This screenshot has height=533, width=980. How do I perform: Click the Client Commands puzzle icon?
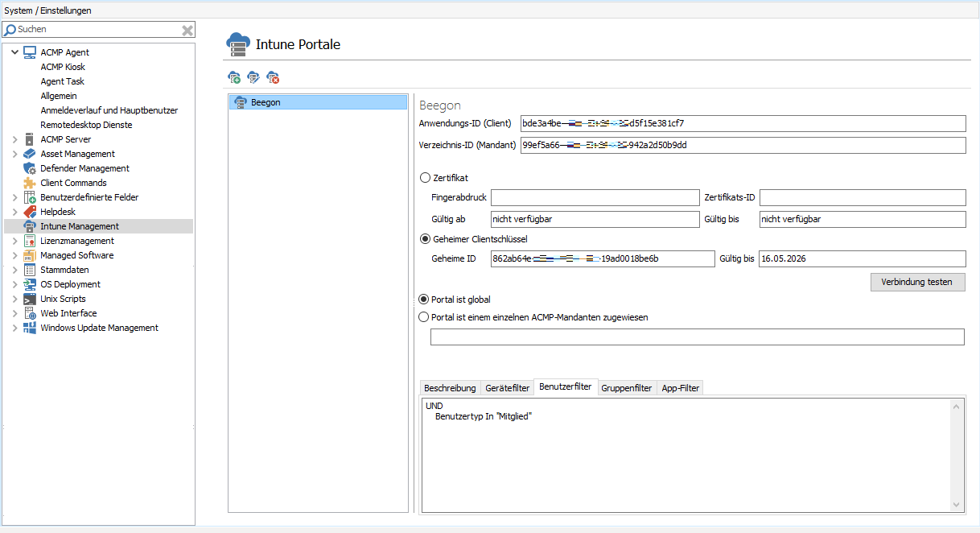tap(30, 183)
